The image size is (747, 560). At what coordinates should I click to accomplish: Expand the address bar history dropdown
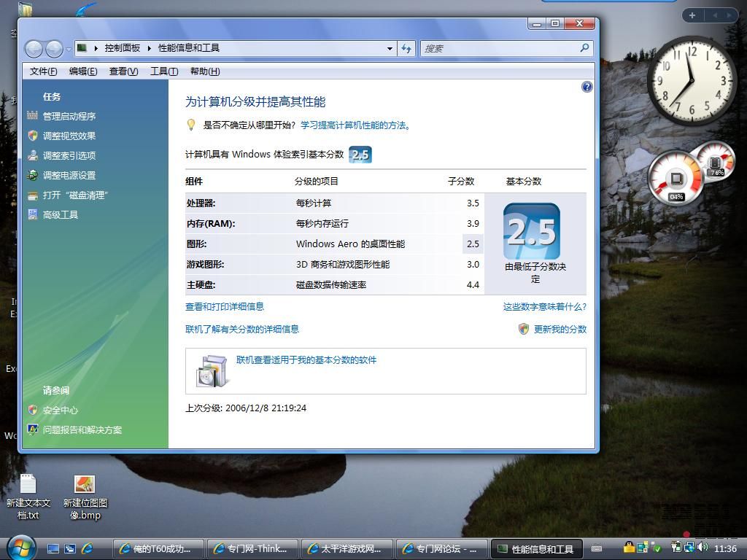pyautogui.click(x=390, y=48)
